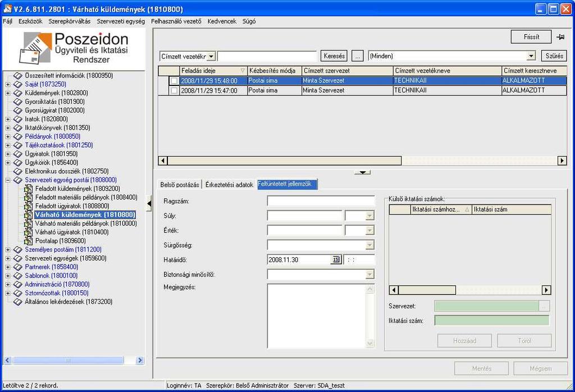Check the 15:47:00 record checkbox
The image size is (575, 392).
(174, 90)
